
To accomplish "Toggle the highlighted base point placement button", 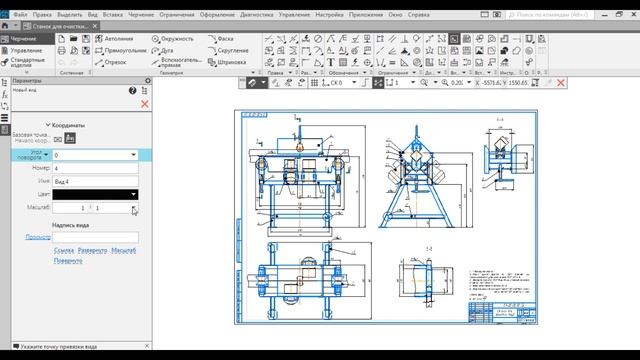I will point(70,138).
